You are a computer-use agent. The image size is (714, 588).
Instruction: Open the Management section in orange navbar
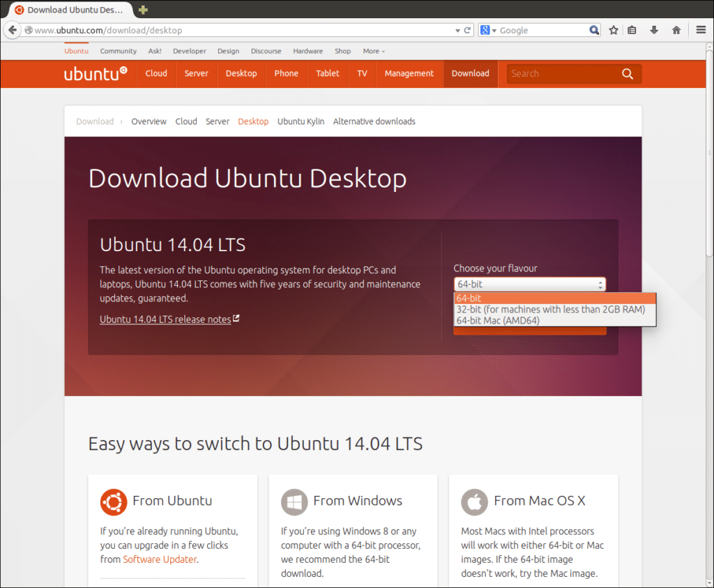click(x=409, y=73)
